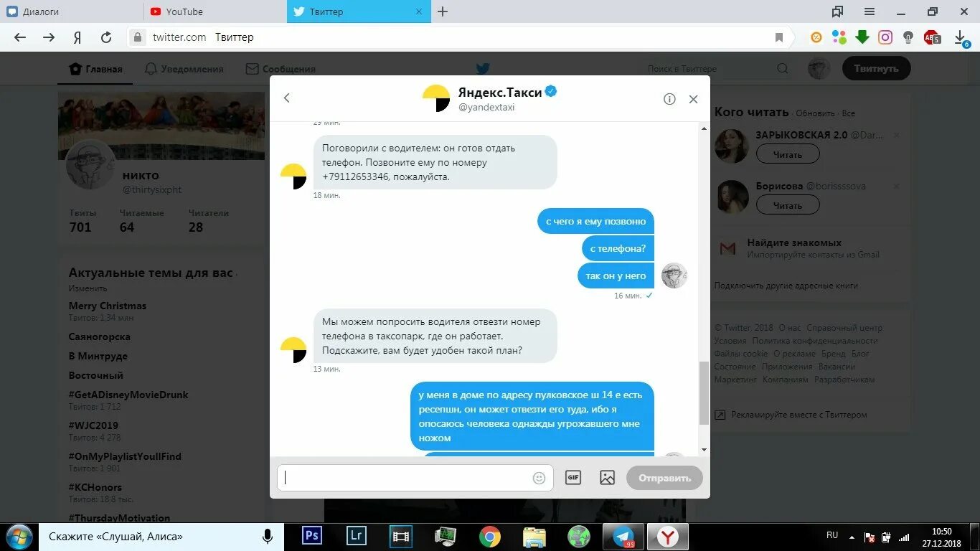Open Chrome from taskbar

pyautogui.click(x=490, y=536)
